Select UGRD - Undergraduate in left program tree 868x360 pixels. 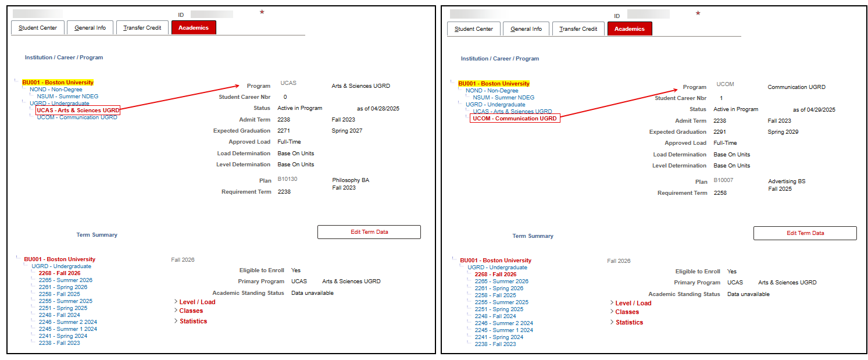pyautogui.click(x=59, y=104)
